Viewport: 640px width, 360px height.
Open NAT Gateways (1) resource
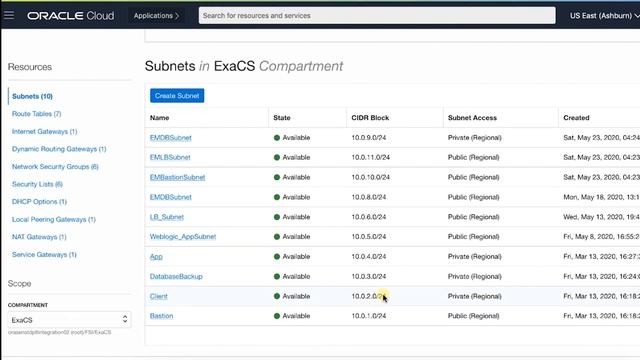(39, 237)
